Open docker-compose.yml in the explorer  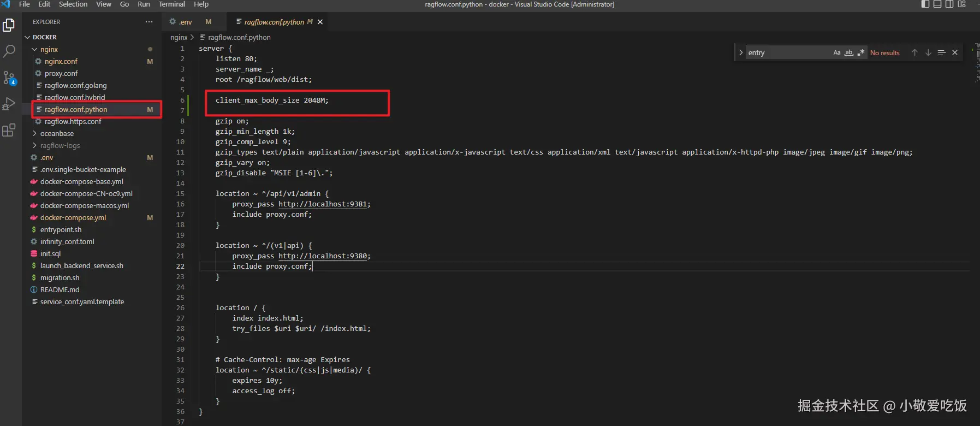click(73, 217)
